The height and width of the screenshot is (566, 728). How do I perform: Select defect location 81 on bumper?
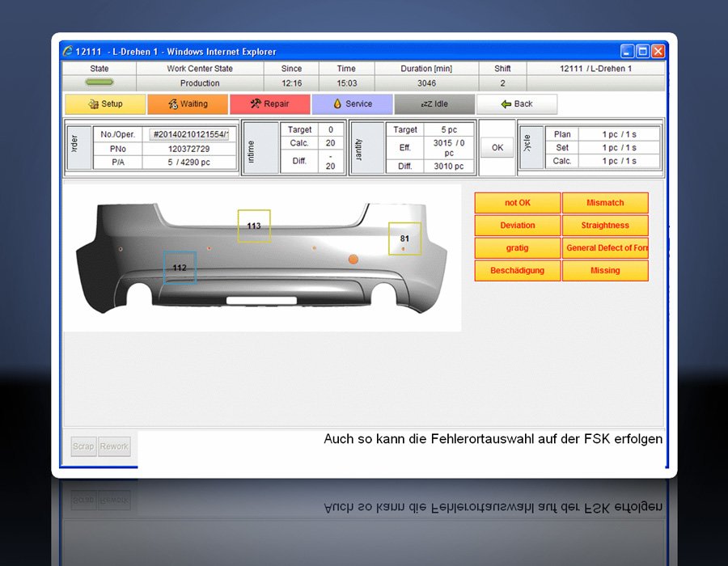click(x=405, y=239)
